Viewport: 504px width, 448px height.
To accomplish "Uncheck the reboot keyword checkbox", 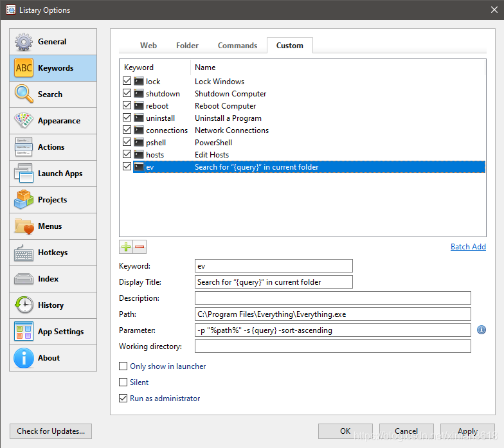I will tap(127, 105).
